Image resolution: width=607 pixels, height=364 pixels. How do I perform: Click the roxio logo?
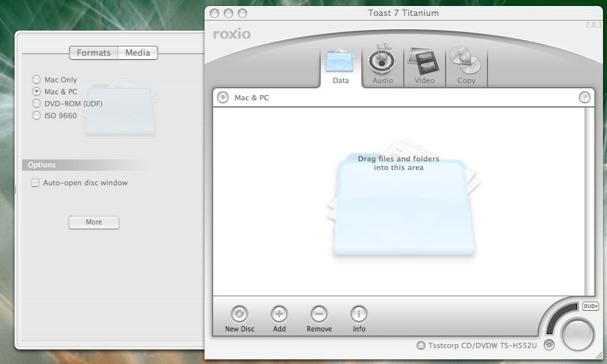tap(232, 34)
